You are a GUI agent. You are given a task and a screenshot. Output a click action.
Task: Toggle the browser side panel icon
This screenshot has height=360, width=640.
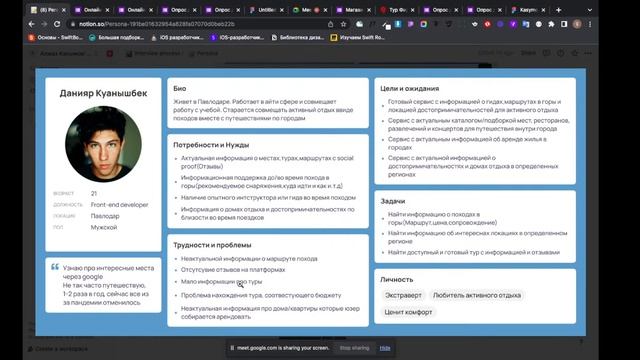coord(564,24)
